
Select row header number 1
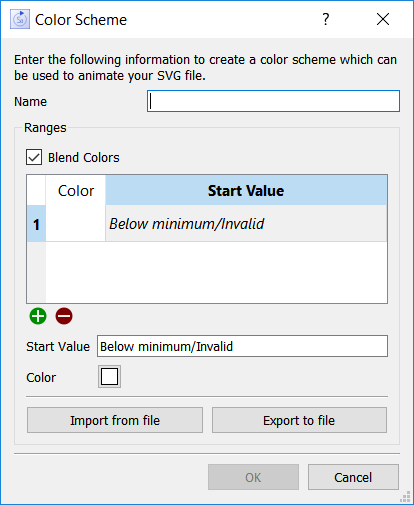tap(36, 223)
